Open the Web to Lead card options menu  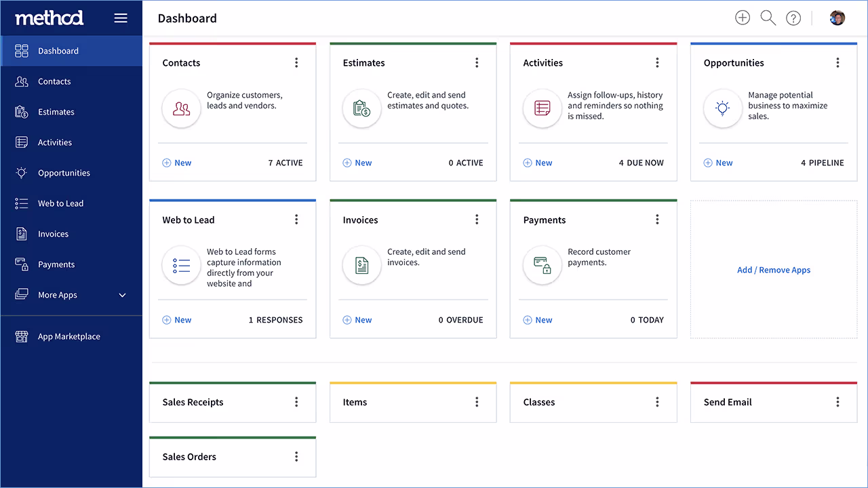pyautogui.click(x=296, y=219)
